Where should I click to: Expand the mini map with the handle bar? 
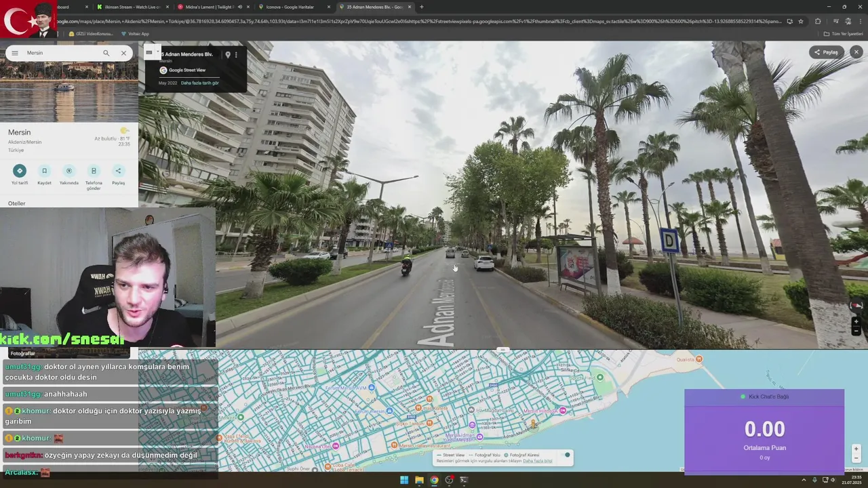point(502,350)
